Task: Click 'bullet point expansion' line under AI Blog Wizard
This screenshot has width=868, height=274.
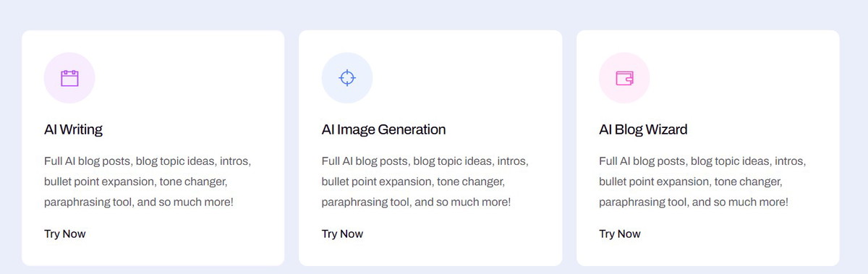Action: tap(692, 181)
